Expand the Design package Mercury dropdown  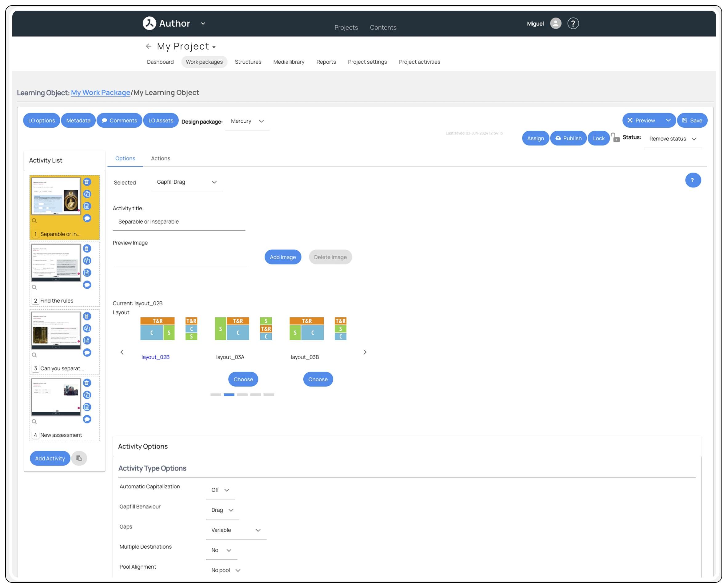247,121
